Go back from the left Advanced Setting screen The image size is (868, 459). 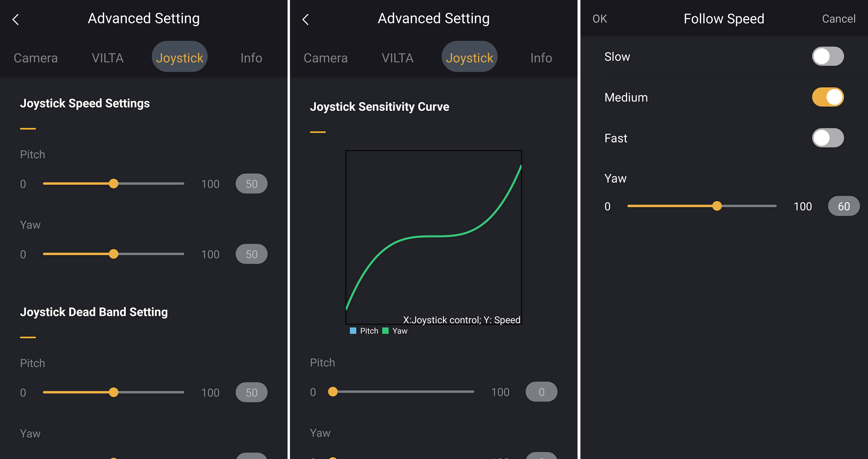[16, 19]
